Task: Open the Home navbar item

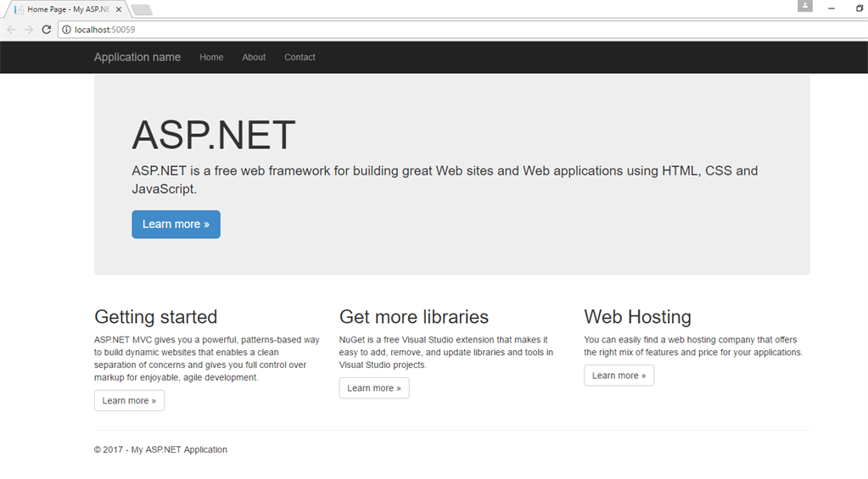Action: pos(211,58)
